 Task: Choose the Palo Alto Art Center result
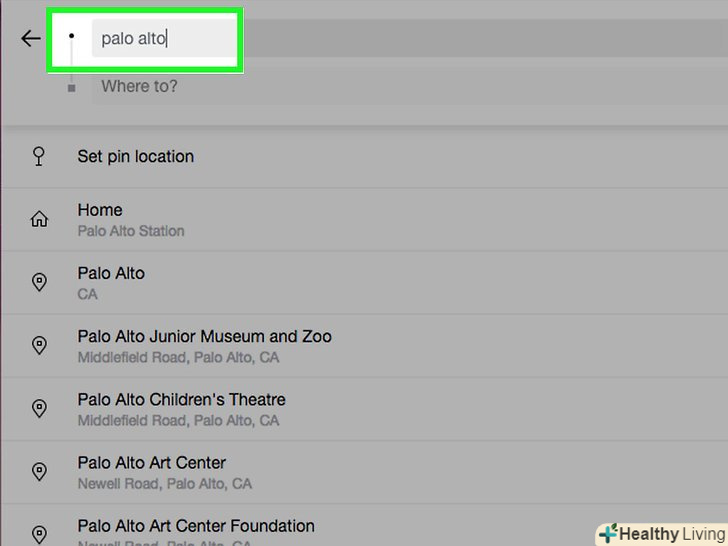click(165, 472)
